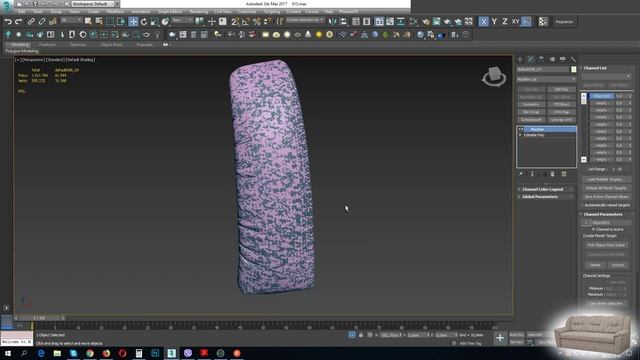This screenshot has height=360, width=640.
Task: Open the Rendering menu
Action: 199,12
